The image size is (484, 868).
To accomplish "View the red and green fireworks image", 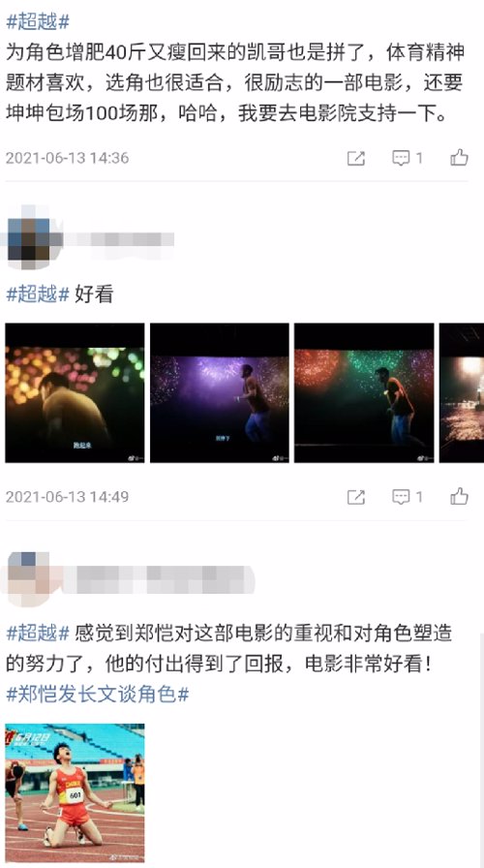I will [364, 393].
